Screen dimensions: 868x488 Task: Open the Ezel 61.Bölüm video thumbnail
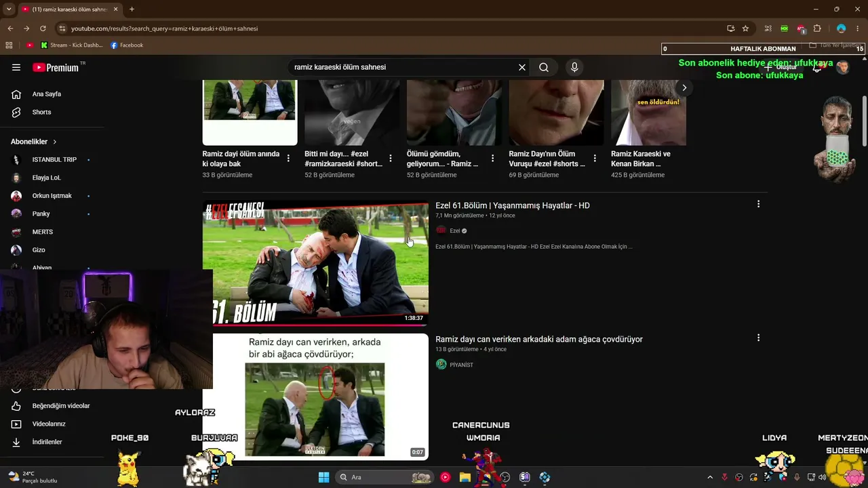pyautogui.click(x=315, y=264)
